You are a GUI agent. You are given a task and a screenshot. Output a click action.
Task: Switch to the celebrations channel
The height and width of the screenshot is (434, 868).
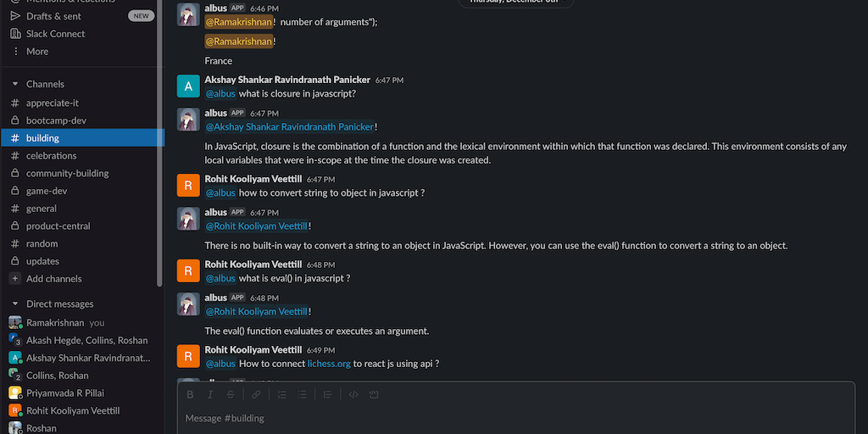click(x=51, y=156)
